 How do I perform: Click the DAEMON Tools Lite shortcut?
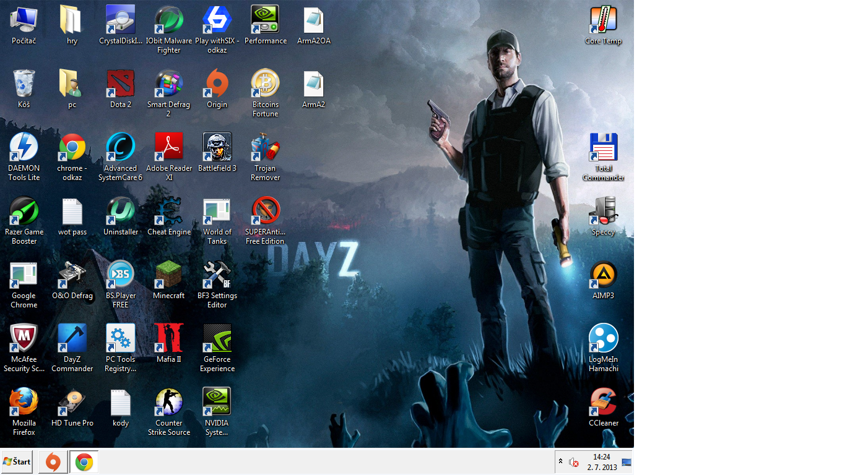pos(24,157)
